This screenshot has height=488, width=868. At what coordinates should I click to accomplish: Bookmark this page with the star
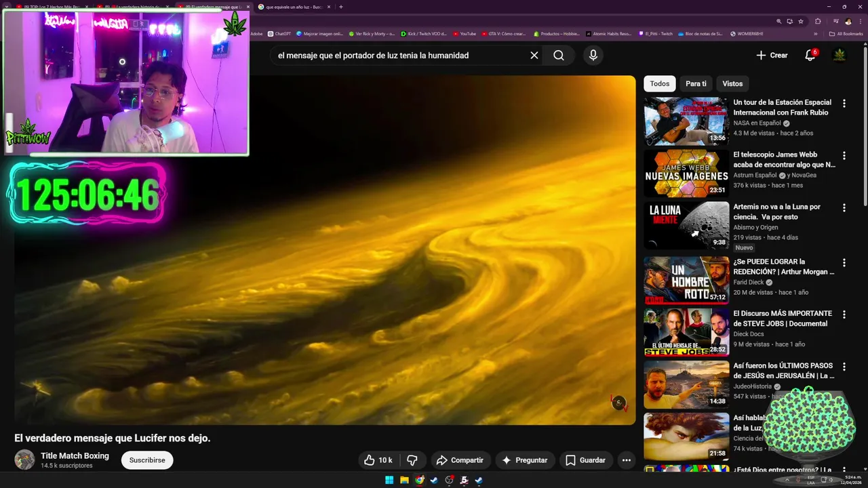(x=801, y=21)
